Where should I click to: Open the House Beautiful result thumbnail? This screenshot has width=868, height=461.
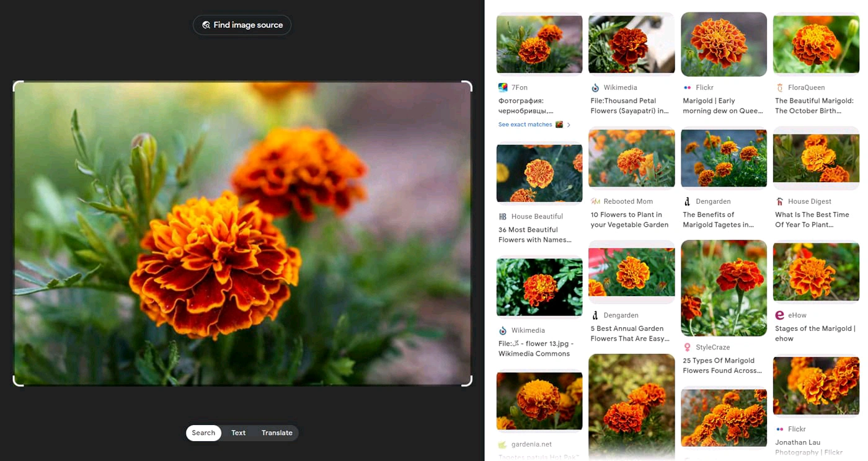(539, 173)
